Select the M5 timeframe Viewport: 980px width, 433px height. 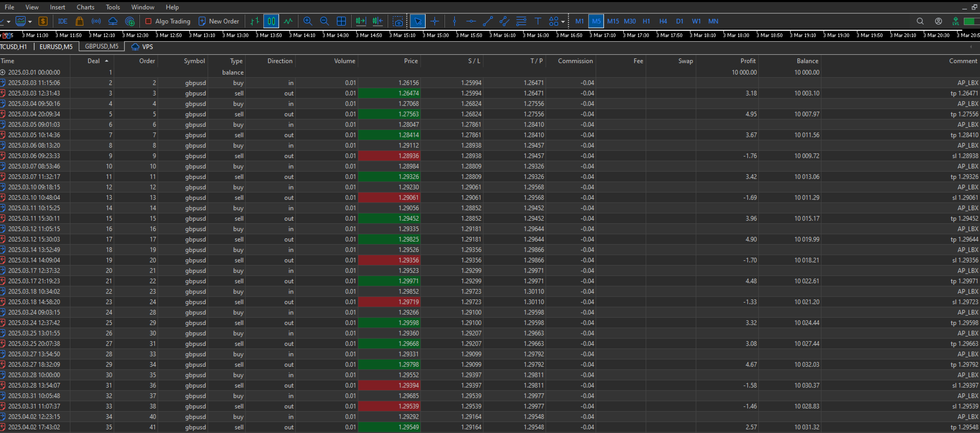click(596, 21)
